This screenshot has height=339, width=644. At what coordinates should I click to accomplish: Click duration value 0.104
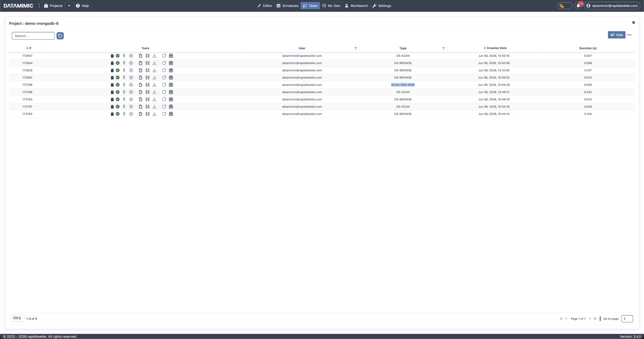tap(588, 114)
